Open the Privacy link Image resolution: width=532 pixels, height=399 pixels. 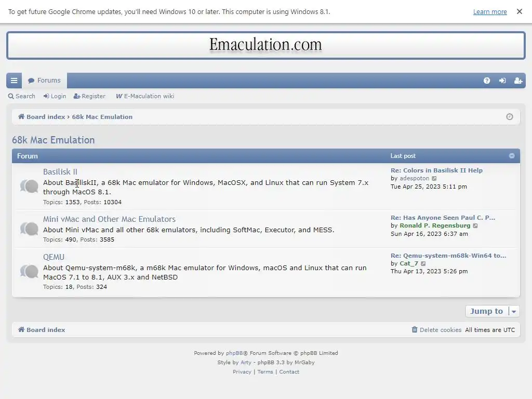(x=242, y=372)
